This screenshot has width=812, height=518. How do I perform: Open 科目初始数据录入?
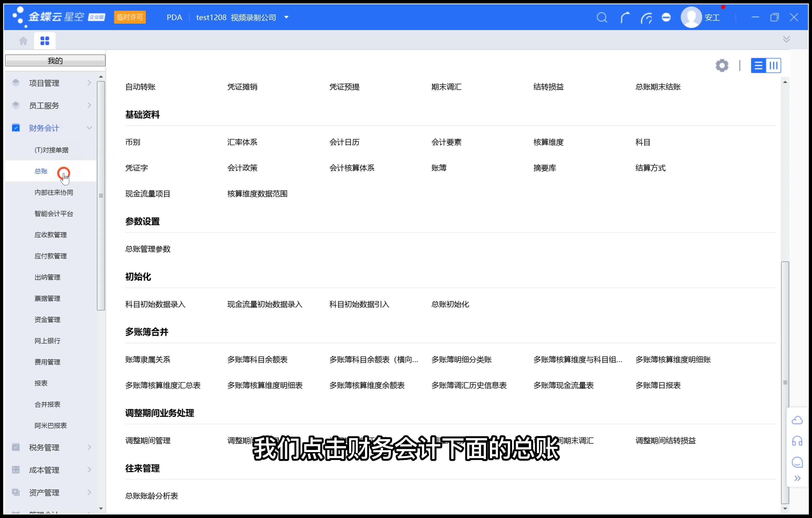[155, 304]
